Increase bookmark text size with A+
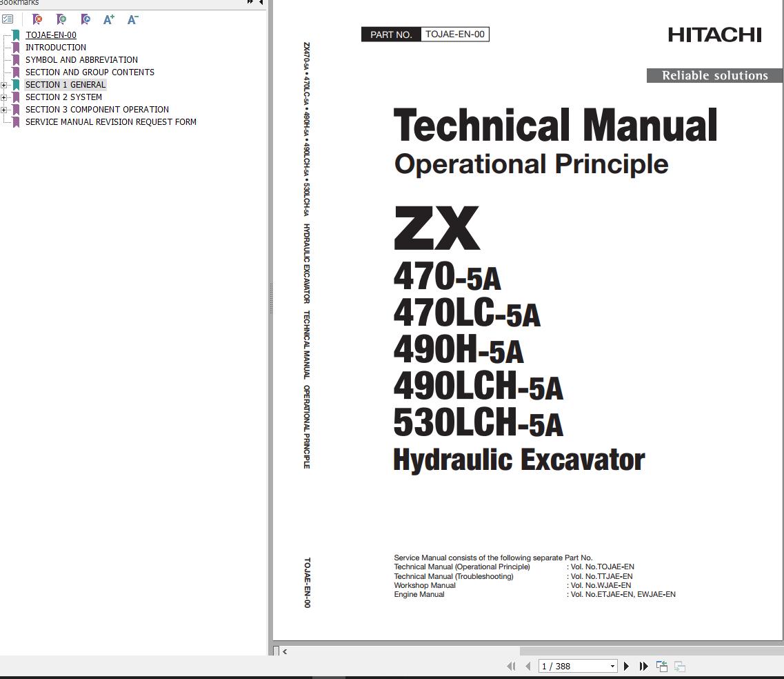 [x=108, y=19]
